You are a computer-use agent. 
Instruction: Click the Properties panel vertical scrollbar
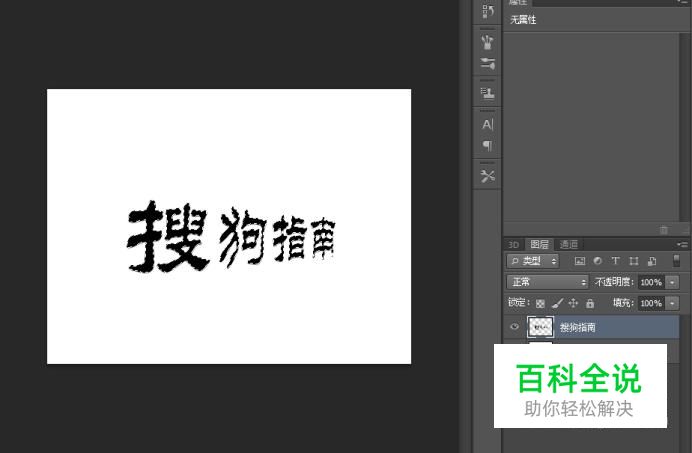click(x=684, y=128)
